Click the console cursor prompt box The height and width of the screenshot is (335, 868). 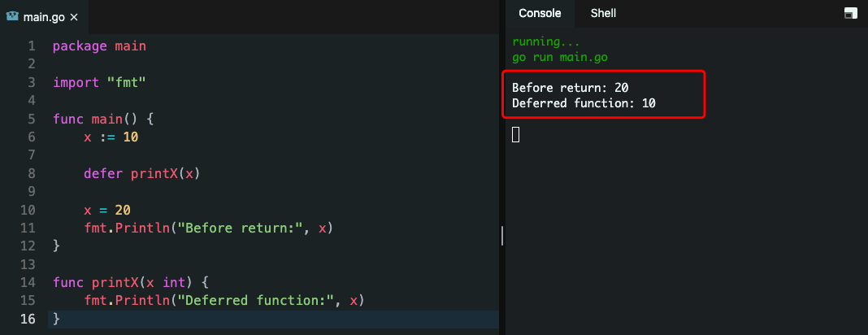tap(515, 134)
